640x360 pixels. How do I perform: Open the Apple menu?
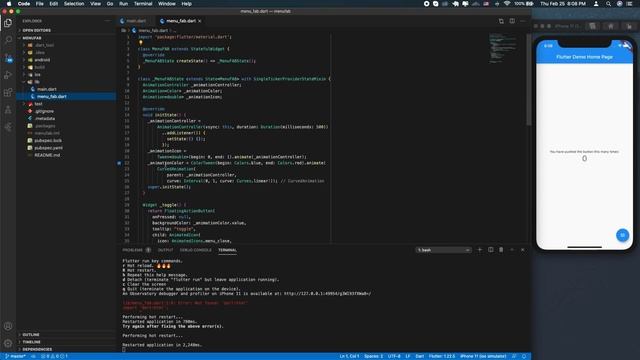click(9, 4)
